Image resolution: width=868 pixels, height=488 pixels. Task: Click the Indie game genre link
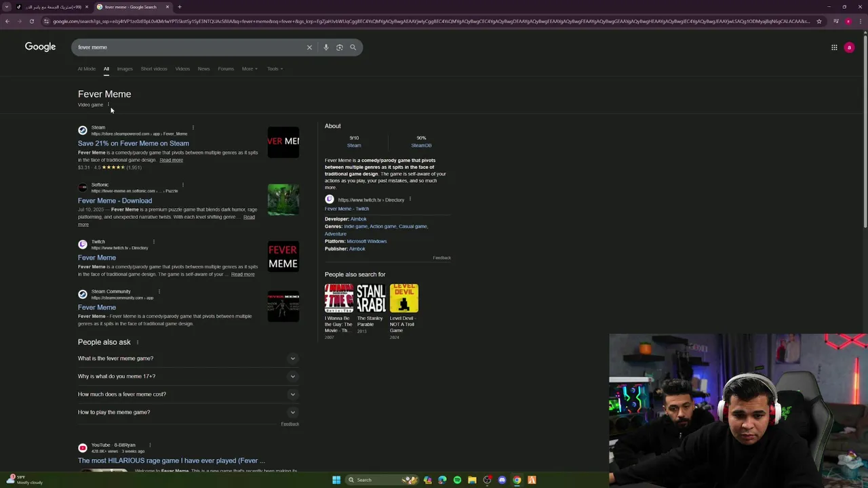point(355,226)
